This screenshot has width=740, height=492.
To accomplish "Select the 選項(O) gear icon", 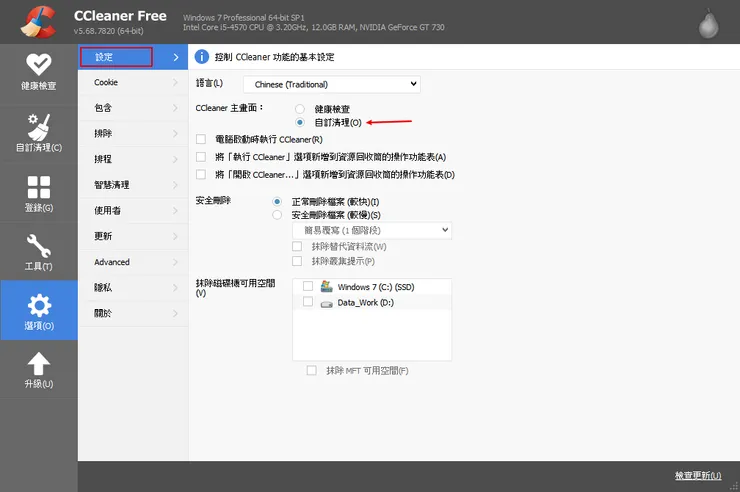I will click(x=39, y=306).
